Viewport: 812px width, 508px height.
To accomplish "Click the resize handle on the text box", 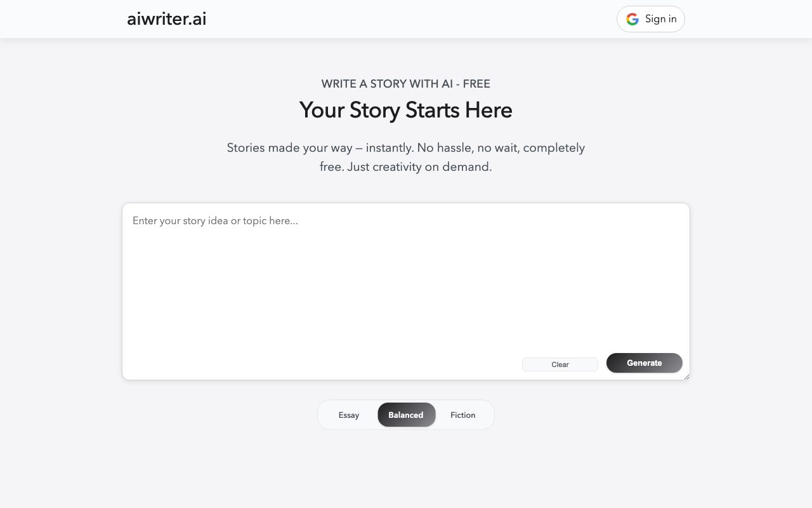I will point(686,376).
